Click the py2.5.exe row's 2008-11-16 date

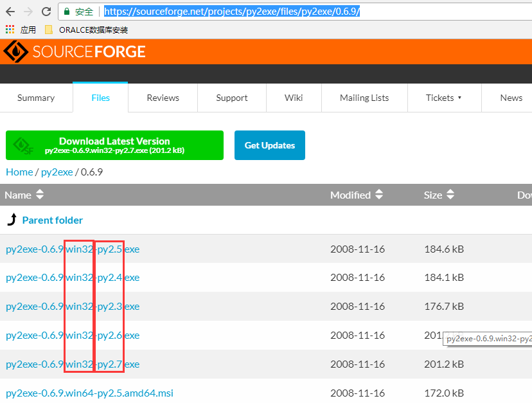(x=358, y=249)
